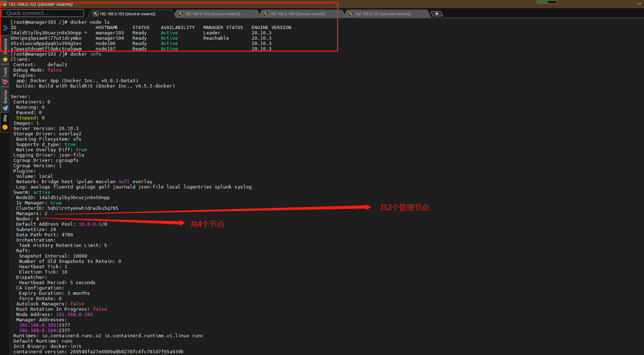Expand the sidebar with the double-chevron arrow

[5, 28]
